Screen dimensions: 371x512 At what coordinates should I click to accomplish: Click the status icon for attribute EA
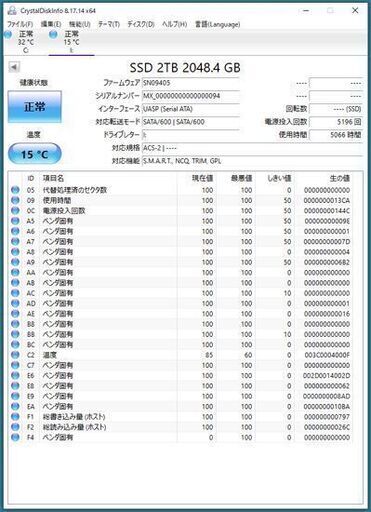point(15,406)
